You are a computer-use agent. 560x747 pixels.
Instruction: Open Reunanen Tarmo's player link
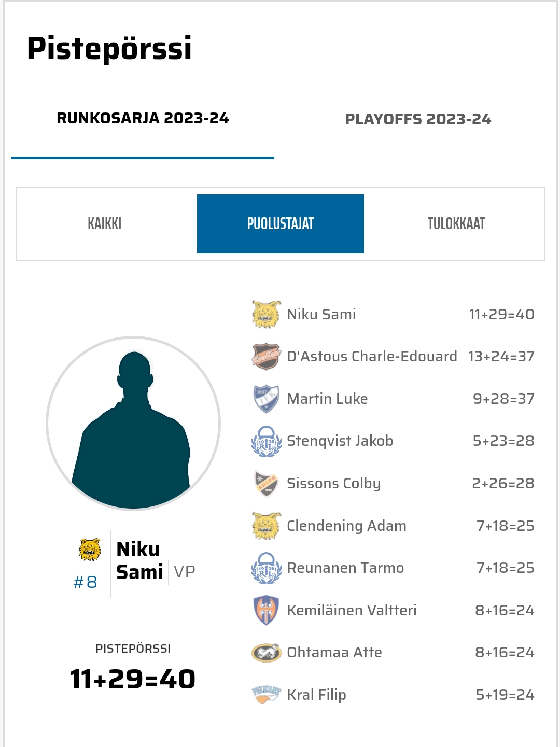(x=345, y=568)
